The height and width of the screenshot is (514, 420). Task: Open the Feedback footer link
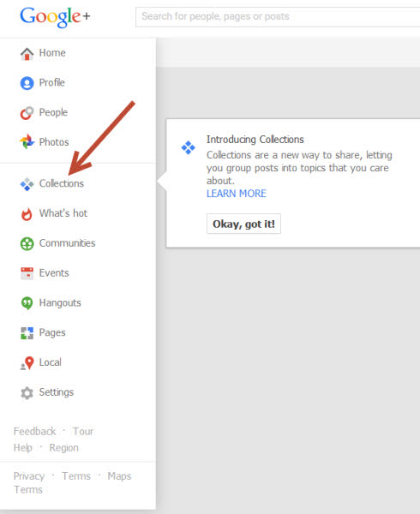[34, 432]
